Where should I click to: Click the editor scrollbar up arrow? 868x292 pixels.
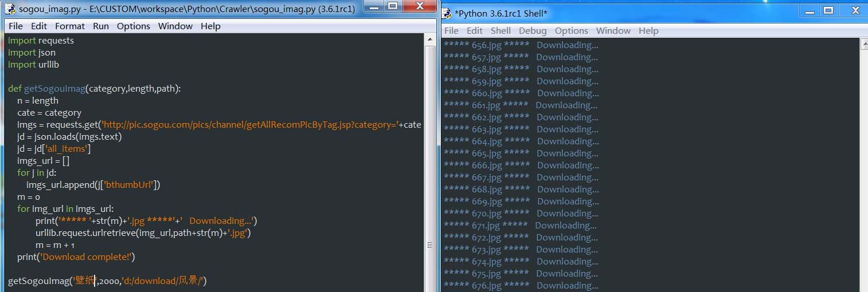coord(431,40)
